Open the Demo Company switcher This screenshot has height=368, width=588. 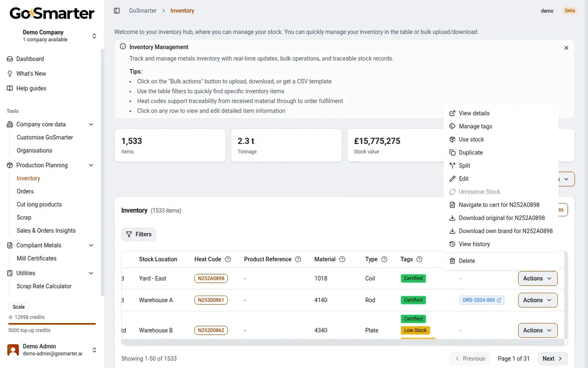tap(52, 36)
